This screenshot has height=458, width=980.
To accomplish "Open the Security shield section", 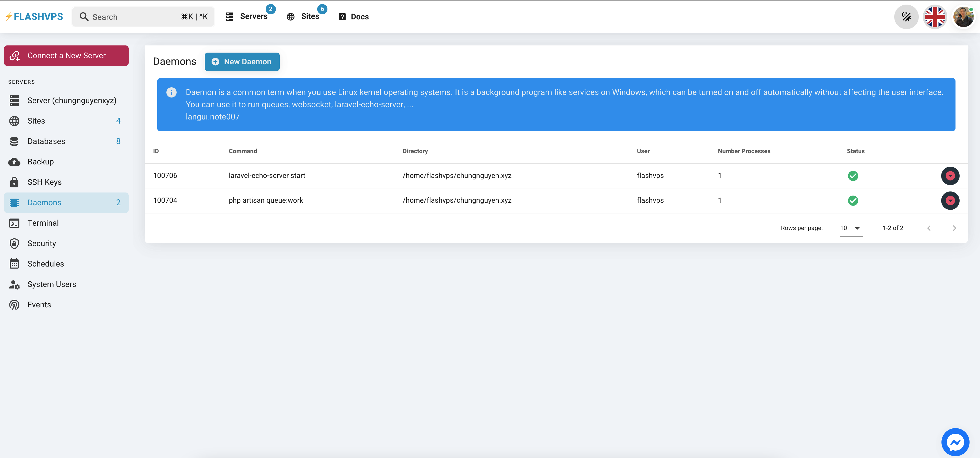I will (x=14, y=243).
